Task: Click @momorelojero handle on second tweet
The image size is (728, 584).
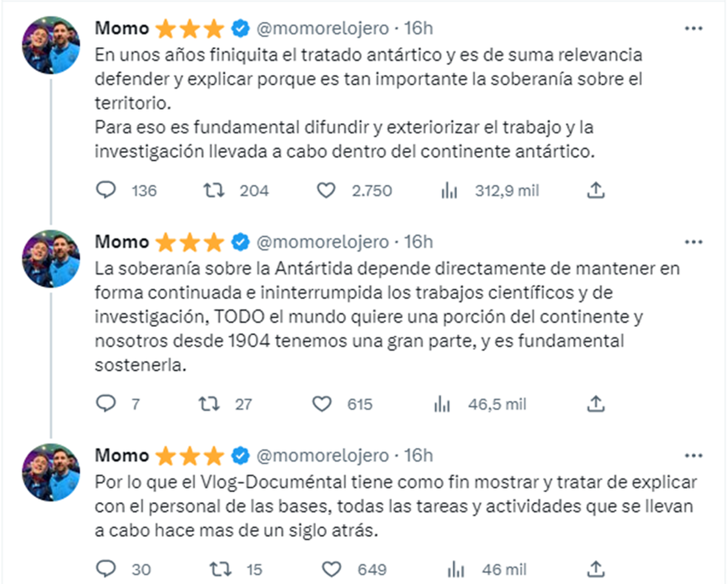Action: (323, 242)
